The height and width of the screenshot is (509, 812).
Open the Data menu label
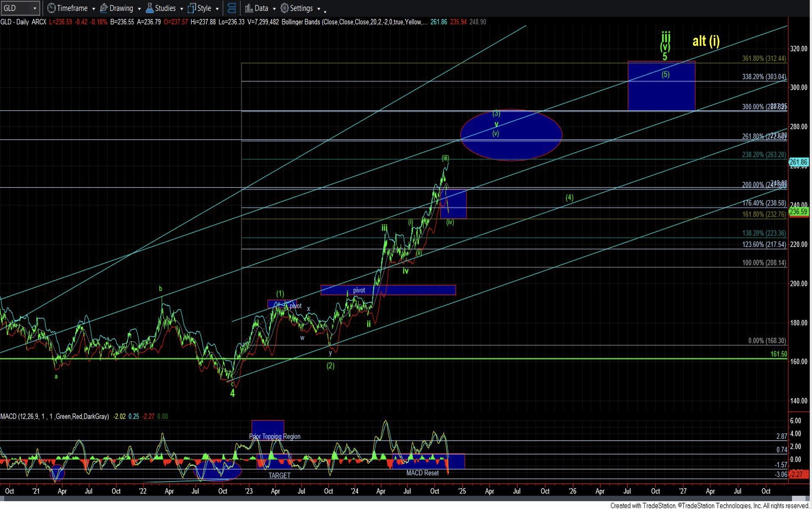[261, 8]
